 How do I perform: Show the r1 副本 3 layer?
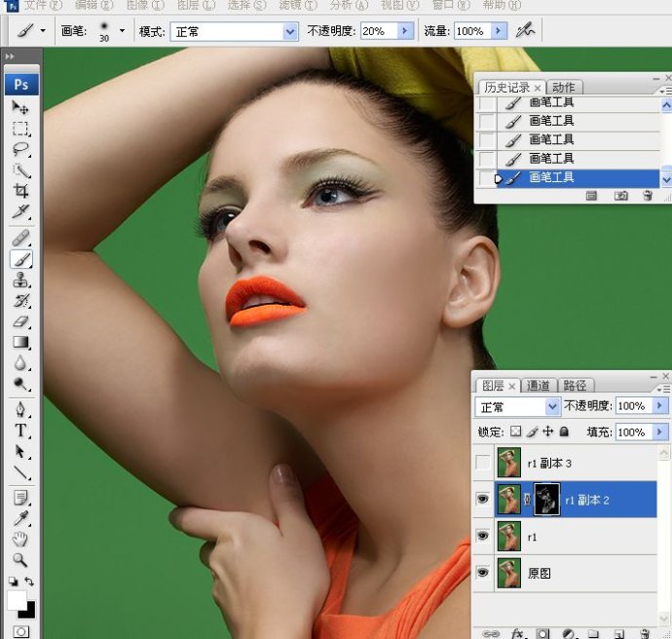coord(483,463)
